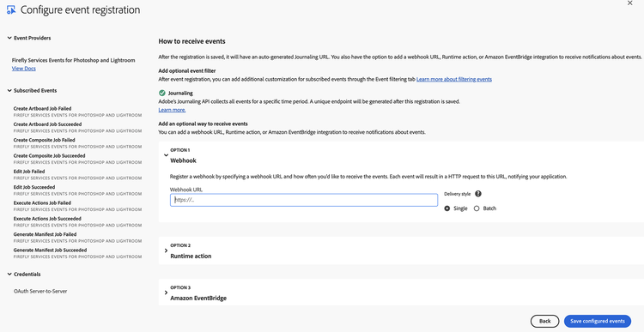Click Add an optional way to receive events heading
This screenshot has width=644, height=332.
coord(203,124)
